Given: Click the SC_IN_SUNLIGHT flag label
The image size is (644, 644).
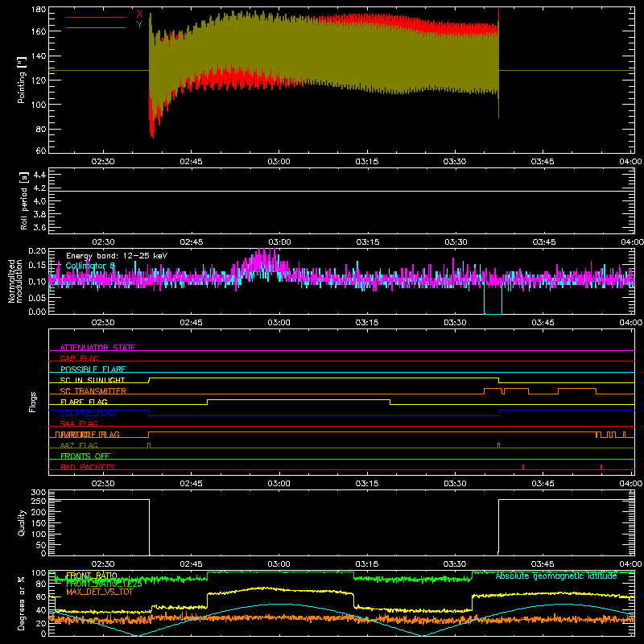Looking at the screenshot, I should [93, 380].
